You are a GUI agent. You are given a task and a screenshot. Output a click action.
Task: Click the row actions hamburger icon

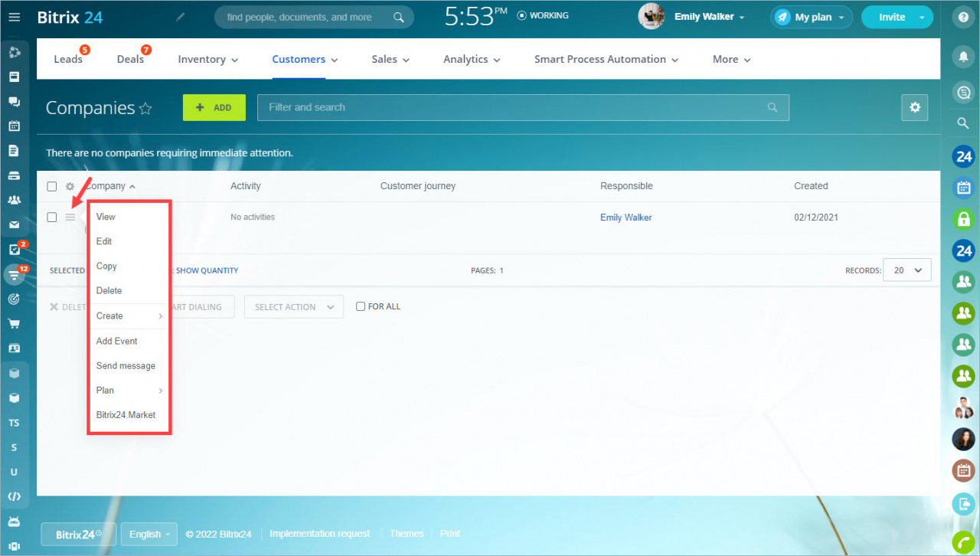coord(70,217)
